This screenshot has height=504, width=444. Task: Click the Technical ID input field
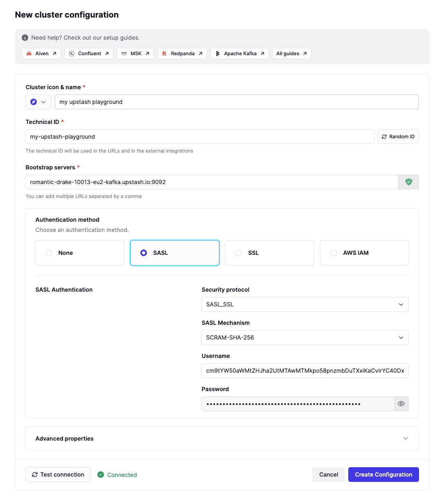[x=200, y=137]
